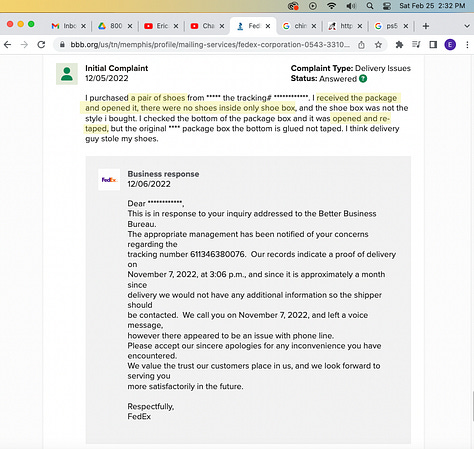The height and width of the screenshot is (449, 474).
Task: Click the 'Respectfully,' closing line
Action: 151,407
